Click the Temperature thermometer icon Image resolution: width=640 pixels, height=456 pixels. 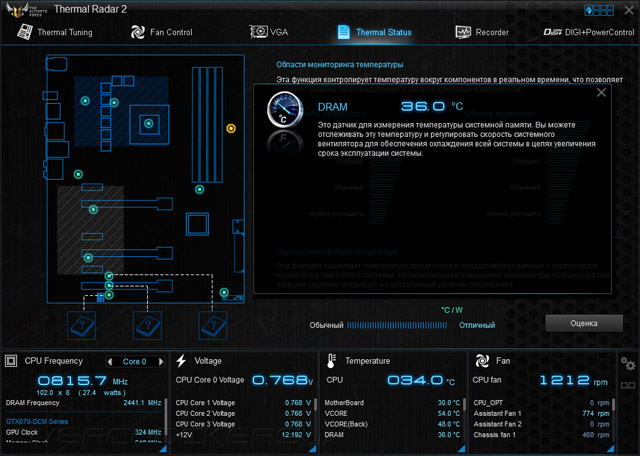(331, 361)
